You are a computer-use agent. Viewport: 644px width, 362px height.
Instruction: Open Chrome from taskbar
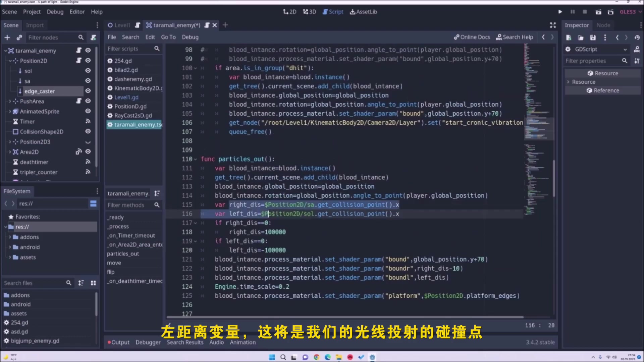coord(316,357)
